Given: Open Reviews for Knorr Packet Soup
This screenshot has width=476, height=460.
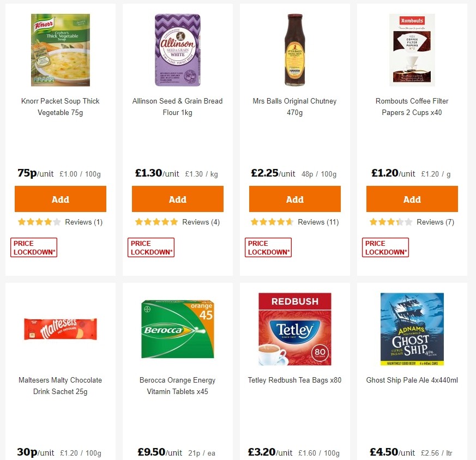Looking at the screenshot, I should tap(83, 222).
